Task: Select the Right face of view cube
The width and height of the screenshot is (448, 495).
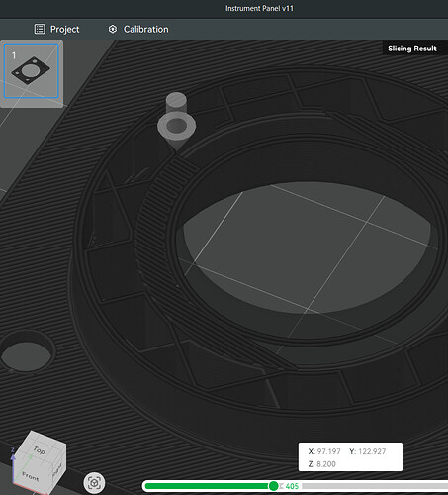Action: click(58, 469)
